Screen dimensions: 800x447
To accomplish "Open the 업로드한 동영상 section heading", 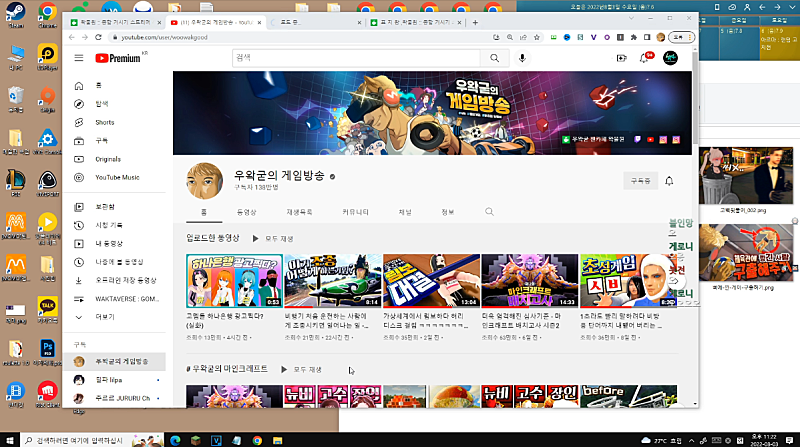I will click(213, 238).
